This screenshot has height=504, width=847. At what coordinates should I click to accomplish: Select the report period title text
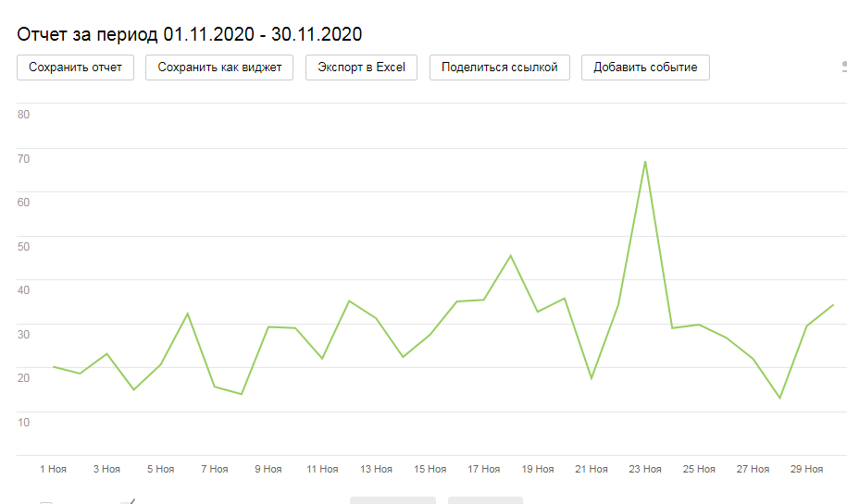point(190,34)
